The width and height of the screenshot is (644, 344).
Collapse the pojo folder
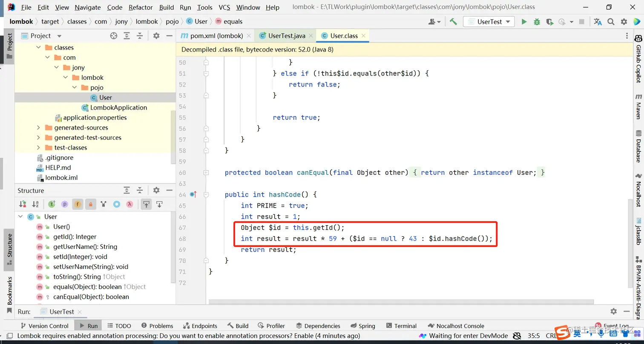pos(74,87)
